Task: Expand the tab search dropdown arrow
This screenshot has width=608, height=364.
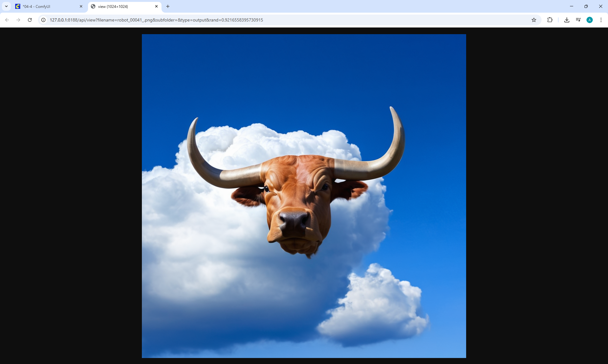Action: coord(6,6)
